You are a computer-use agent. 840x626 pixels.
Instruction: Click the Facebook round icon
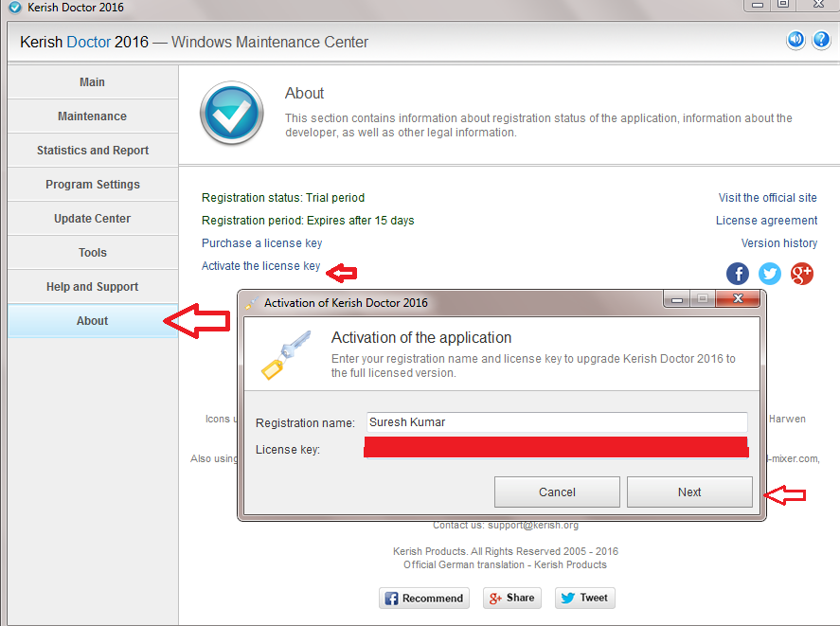pos(738,274)
